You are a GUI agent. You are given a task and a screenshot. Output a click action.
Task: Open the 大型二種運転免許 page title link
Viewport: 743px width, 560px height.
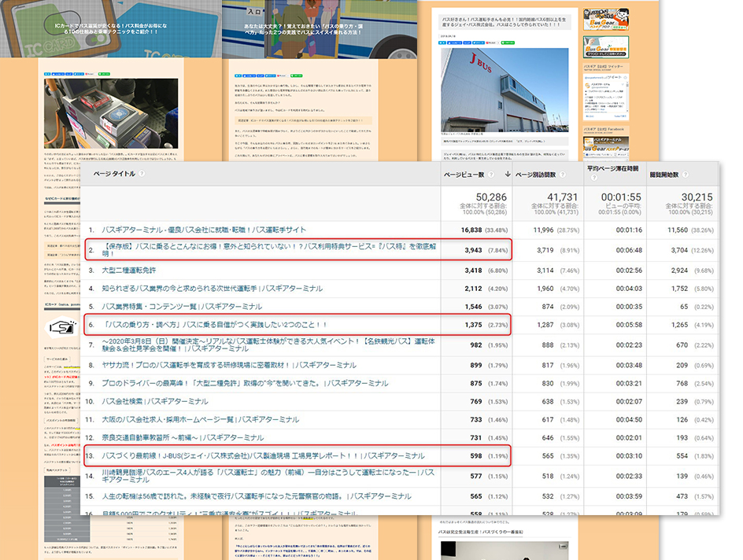pos(132,270)
